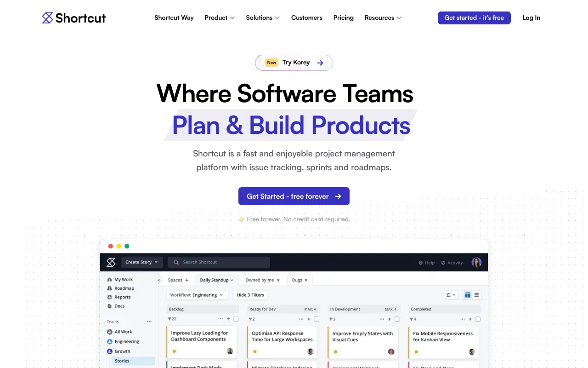Open the Fix Mobile Responsiveness story card
588x368 pixels.
(444, 342)
